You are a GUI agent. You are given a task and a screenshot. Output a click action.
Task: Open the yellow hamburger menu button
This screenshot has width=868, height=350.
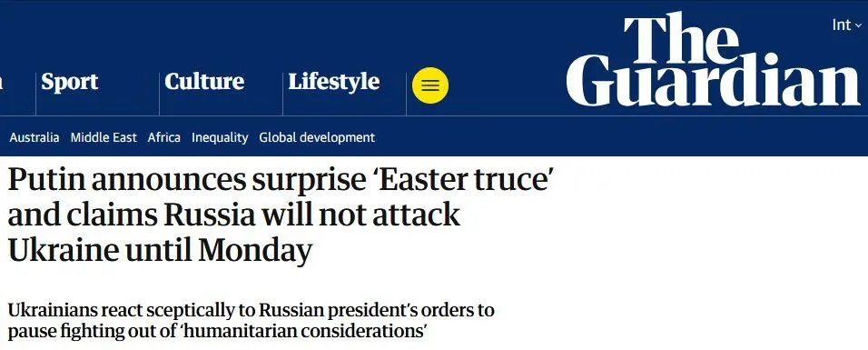430,85
